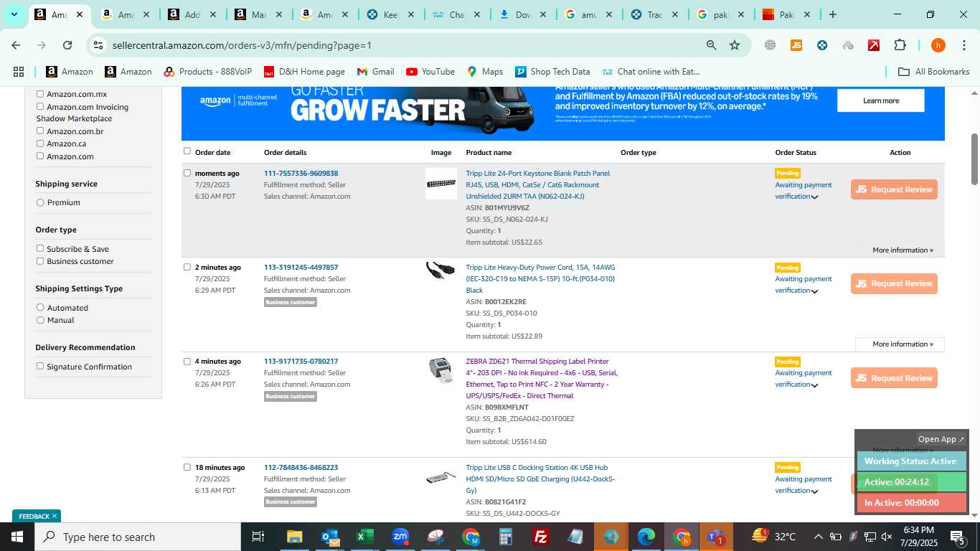Show hidden system tray icons chevron
980x551 pixels.
click(x=818, y=537)
